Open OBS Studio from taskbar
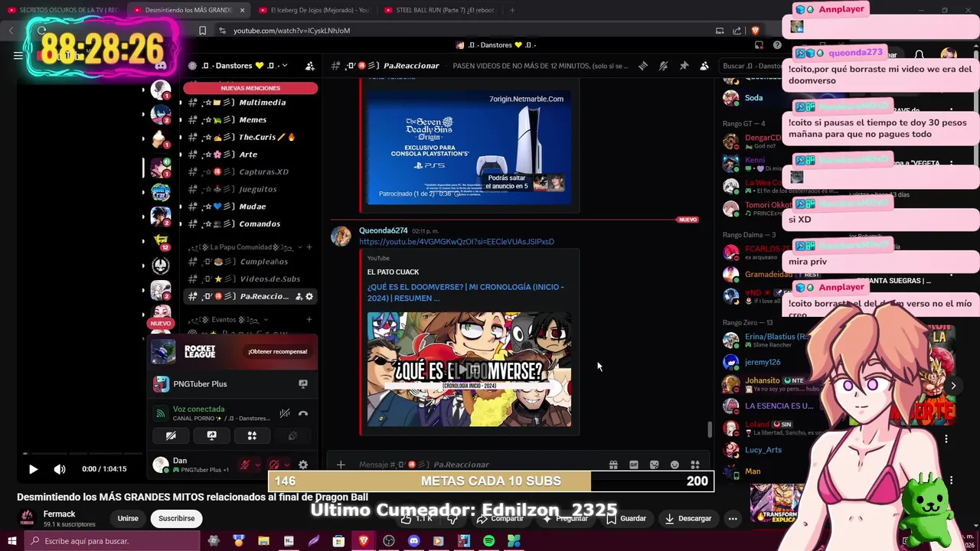 click(x=389, y=541)
